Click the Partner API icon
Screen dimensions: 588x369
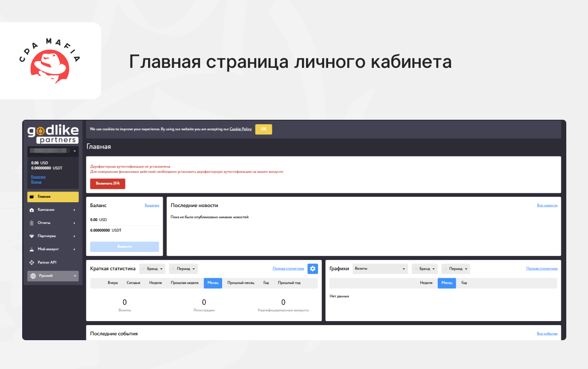[31, 263]
